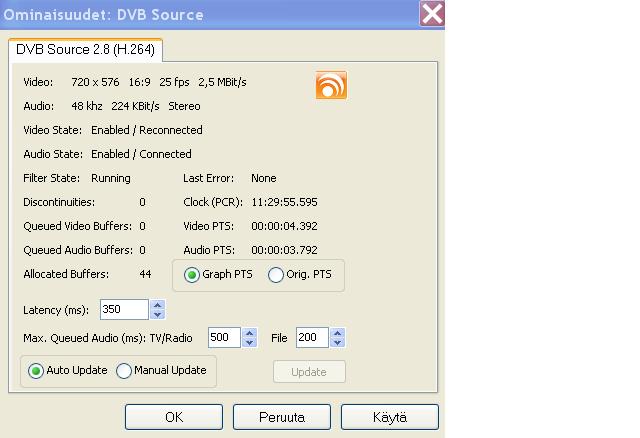Click the video bitrate 2,5 MBit/s

click(x=222, y=82)
